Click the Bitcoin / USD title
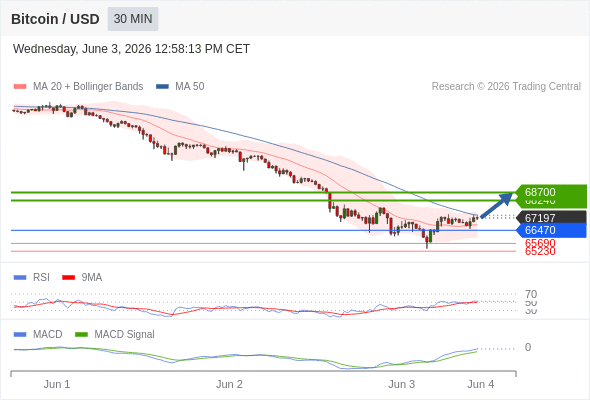 (x=55, y=19)
